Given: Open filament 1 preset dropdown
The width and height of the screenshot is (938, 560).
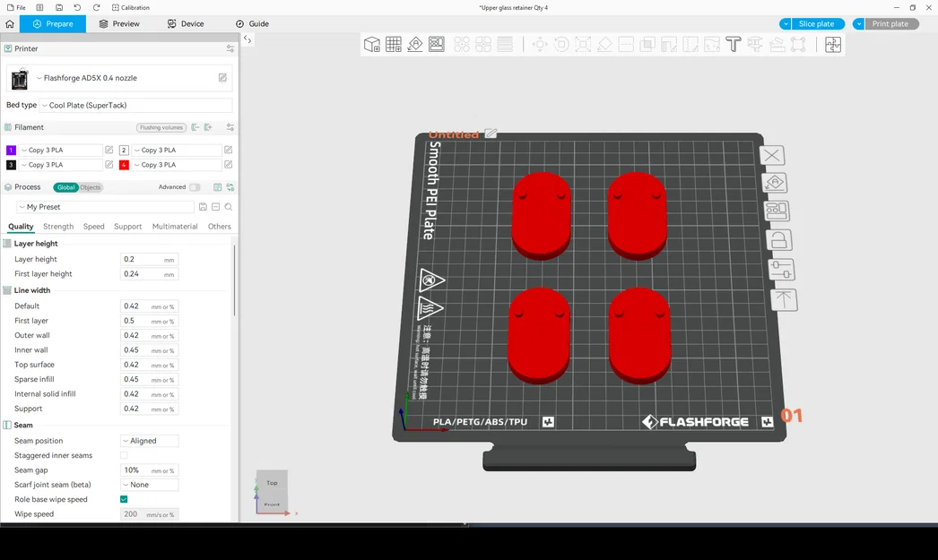Looking at the screenshot, I should coord(60,150).
